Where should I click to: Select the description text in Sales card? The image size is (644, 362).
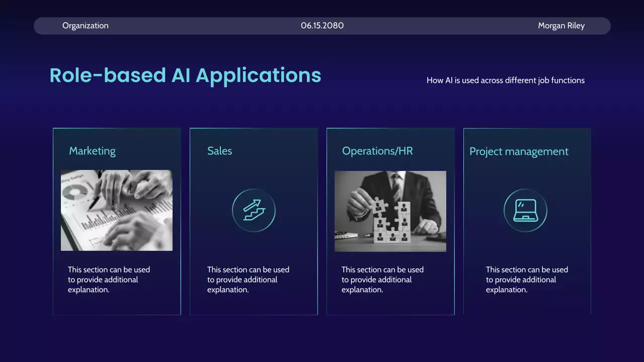[x=248, y=280]
